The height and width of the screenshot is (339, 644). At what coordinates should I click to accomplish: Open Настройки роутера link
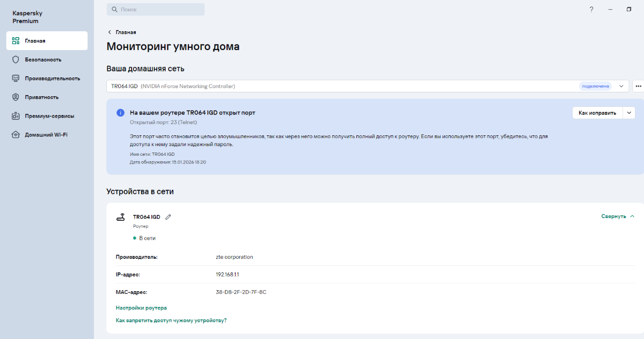tap(141, 308)
